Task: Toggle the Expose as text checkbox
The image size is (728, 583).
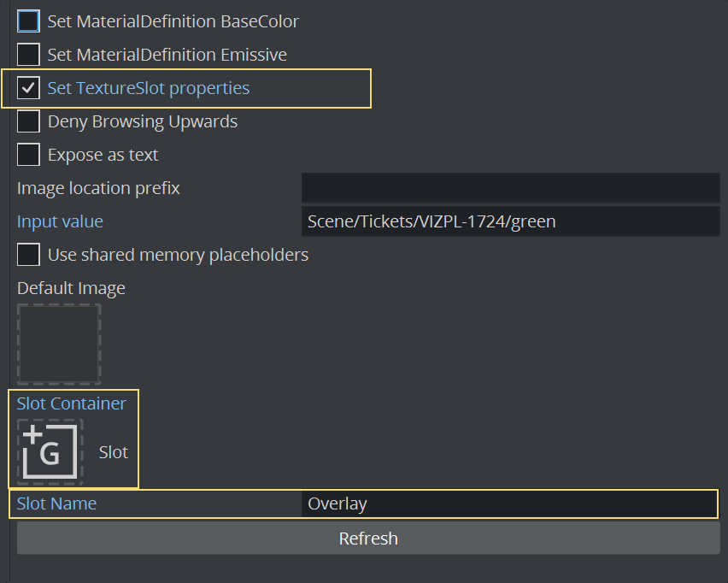Action: tap(29, 155)
